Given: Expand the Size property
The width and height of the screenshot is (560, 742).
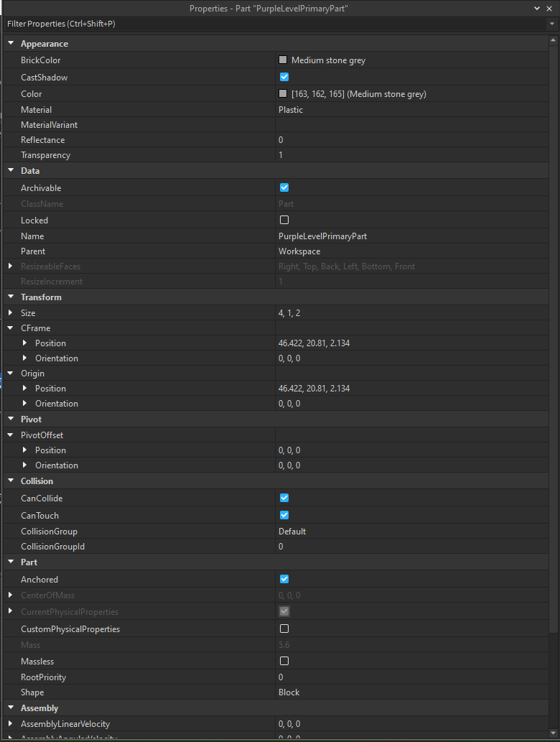Looking at the screenshot, I should point(11,313).
